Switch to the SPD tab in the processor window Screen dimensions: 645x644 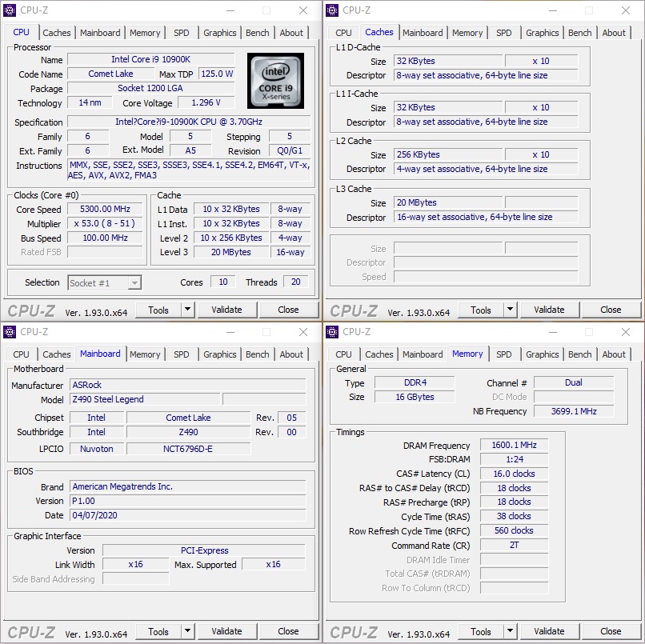tap(182, 33)
